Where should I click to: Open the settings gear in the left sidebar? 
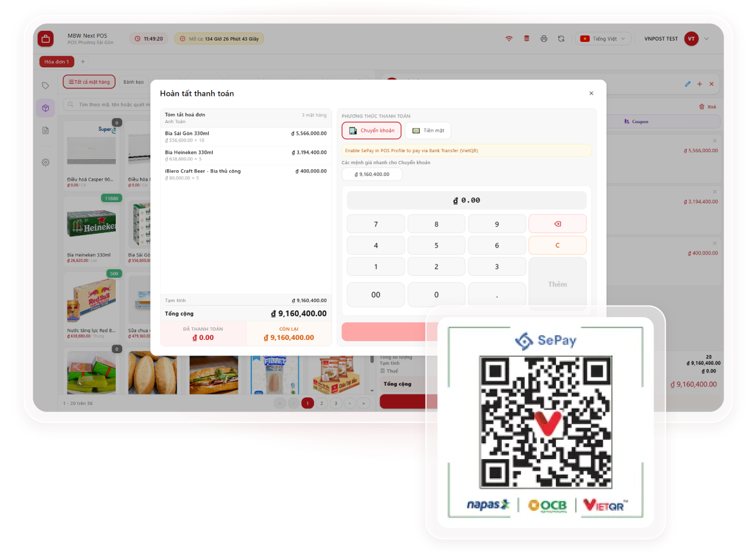[x=45, y=163]
